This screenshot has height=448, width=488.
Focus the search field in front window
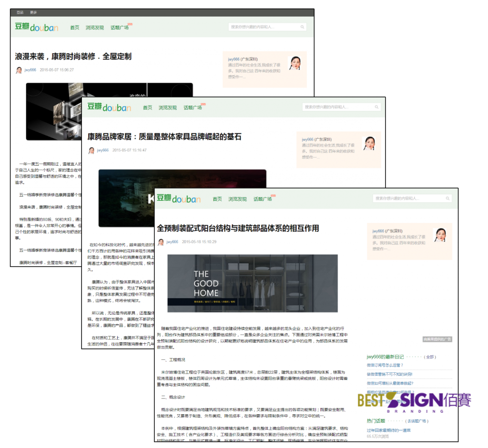click(x=412, y=199)
